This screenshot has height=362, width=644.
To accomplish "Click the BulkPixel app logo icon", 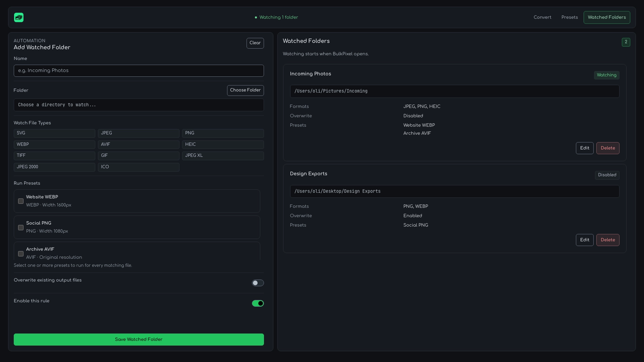I will [x=19, y=17].
